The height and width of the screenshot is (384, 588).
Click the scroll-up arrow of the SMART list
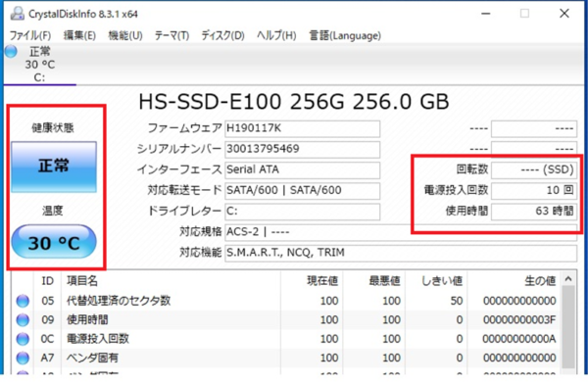click(x=568, y=279)
